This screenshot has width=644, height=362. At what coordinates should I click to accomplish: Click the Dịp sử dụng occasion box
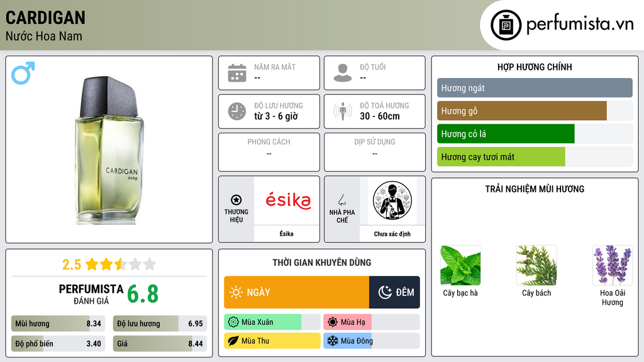click(x=375, y=152)
